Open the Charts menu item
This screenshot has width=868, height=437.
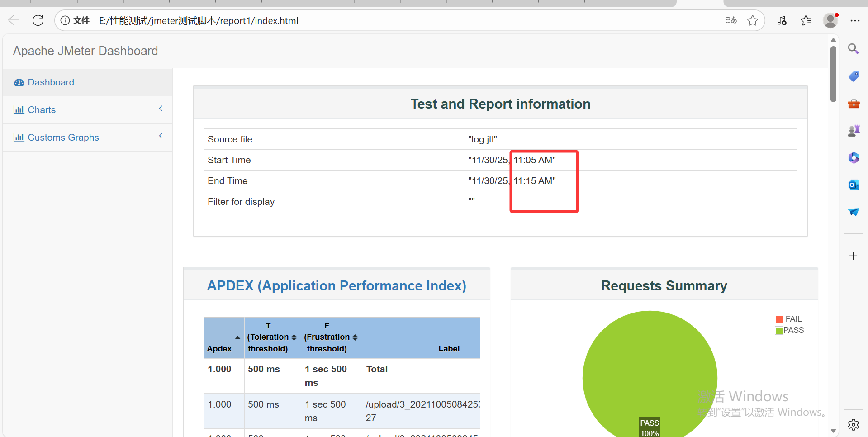point(87,110)
